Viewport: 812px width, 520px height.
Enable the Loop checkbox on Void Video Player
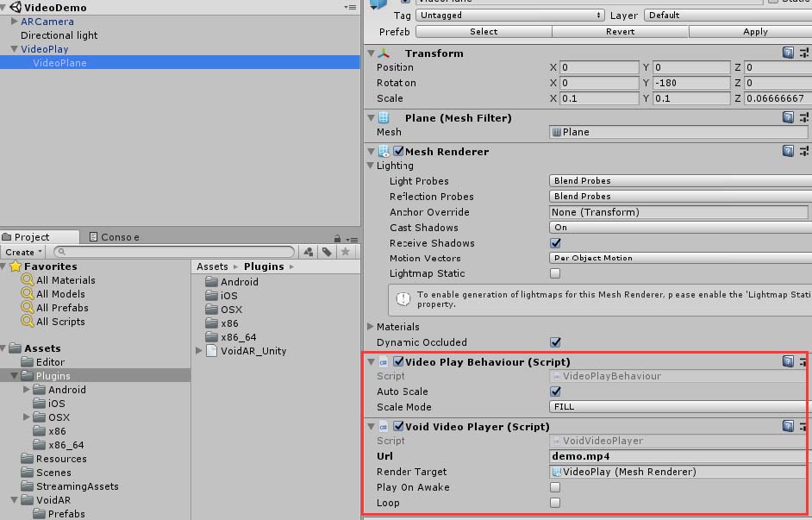[x=556, y=503]
